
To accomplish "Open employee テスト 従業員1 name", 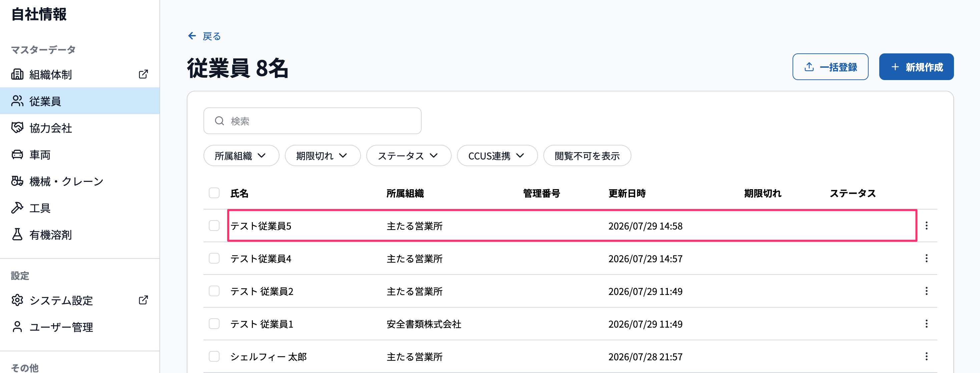I will 262,324.
